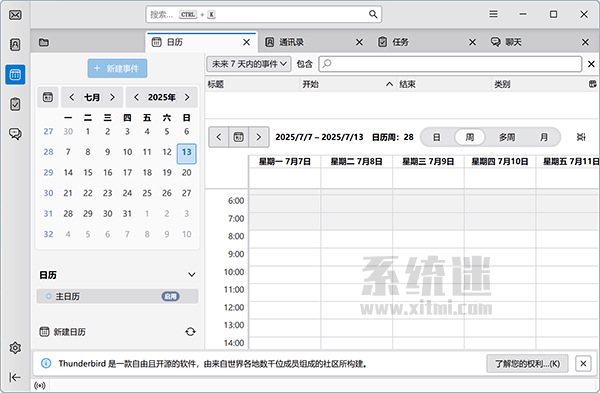Open the Tasks space icon in sidebar
Image resolution: width=600 pixels, height=393 pixels.
click(15, 104)
